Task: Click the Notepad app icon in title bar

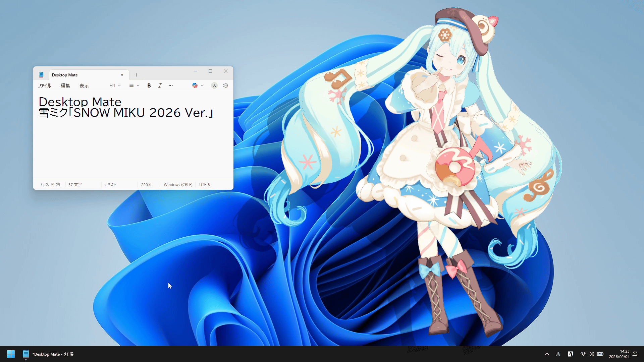Action: [41, 75]
